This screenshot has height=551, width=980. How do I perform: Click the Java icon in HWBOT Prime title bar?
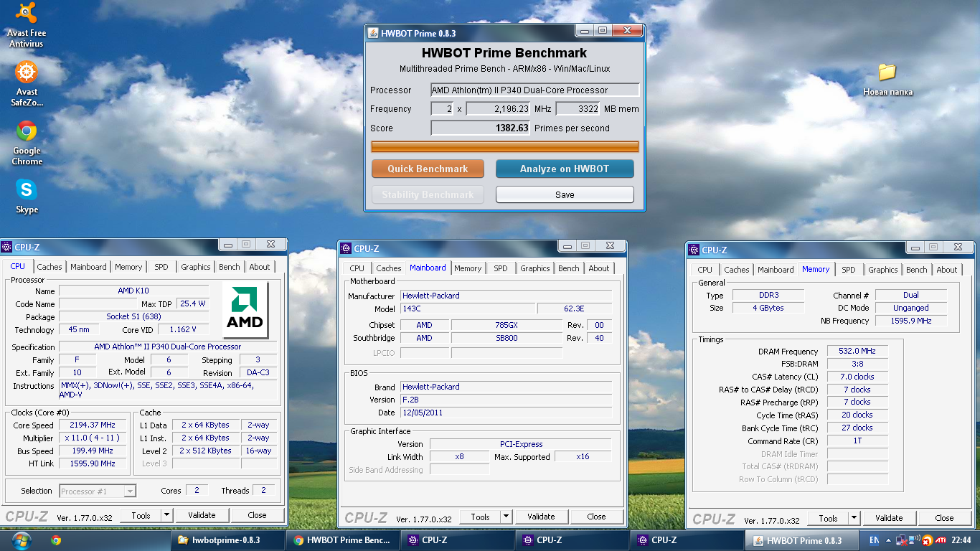(373, 33)
